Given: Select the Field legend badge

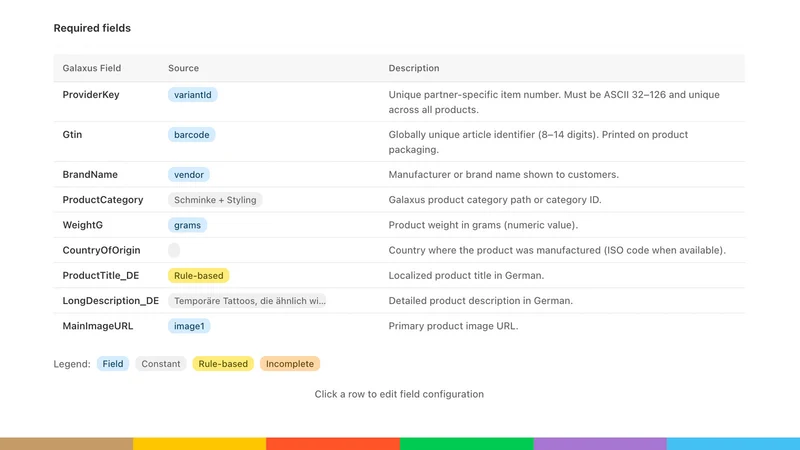Looking at the screenshot, I should pyautogui.click(x=113, y=364).
